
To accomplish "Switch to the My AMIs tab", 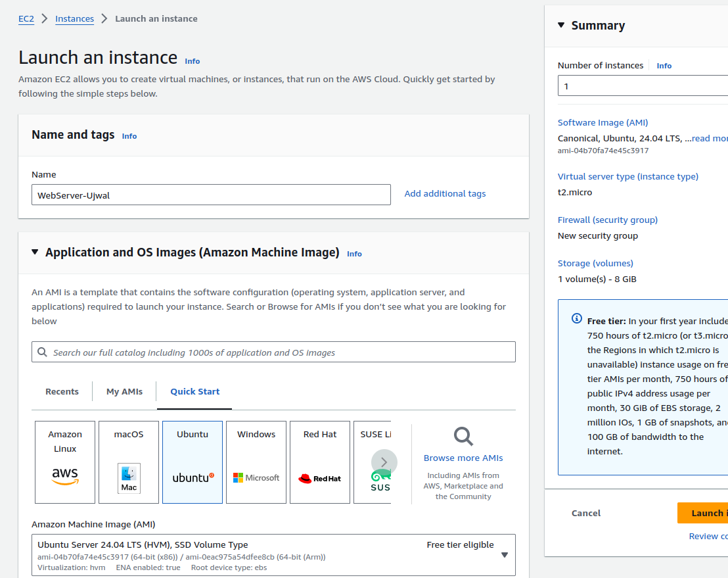I will click(x=124, y=391).
